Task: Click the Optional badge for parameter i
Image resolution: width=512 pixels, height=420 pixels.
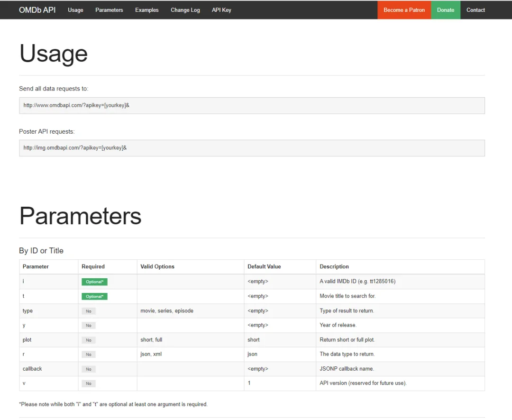Action: 94,282
